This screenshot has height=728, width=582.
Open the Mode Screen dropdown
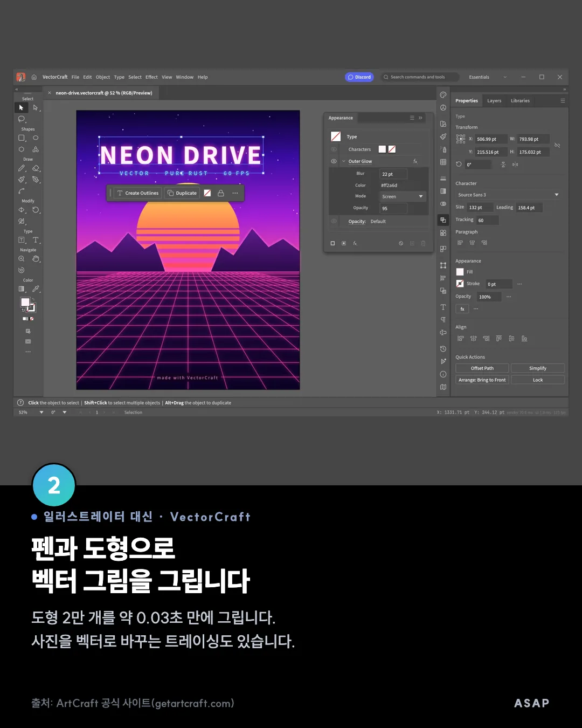pyautogui.click(x=403, y=197)
